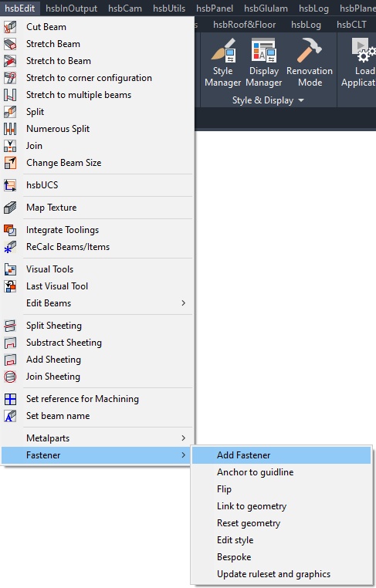Open the hsbInOutput menu
The height and width of the screenshot is (588, 376).
click(71, 8)
